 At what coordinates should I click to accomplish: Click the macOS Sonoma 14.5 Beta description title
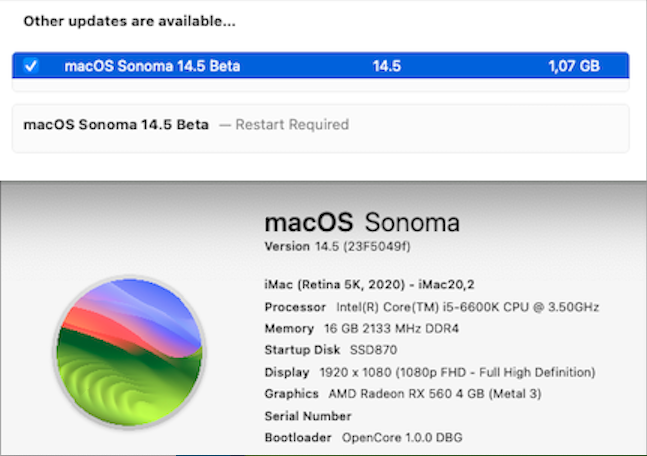[116, 124]
